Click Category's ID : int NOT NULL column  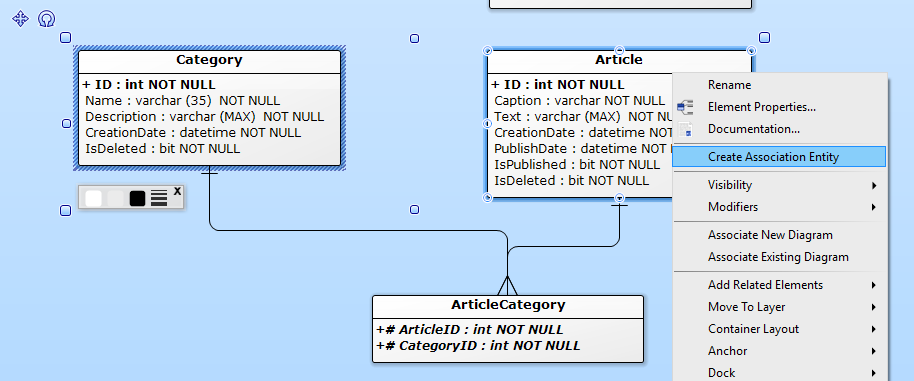tap(149, 85)
